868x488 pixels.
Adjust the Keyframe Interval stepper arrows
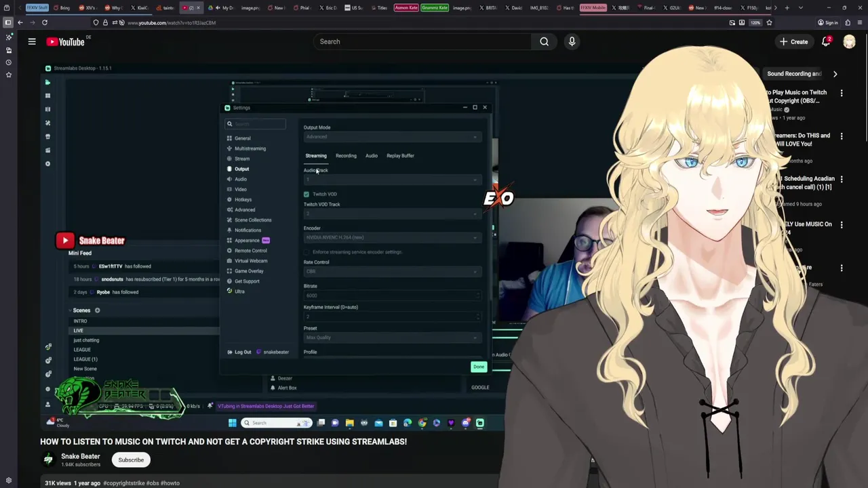pos(477,317)
